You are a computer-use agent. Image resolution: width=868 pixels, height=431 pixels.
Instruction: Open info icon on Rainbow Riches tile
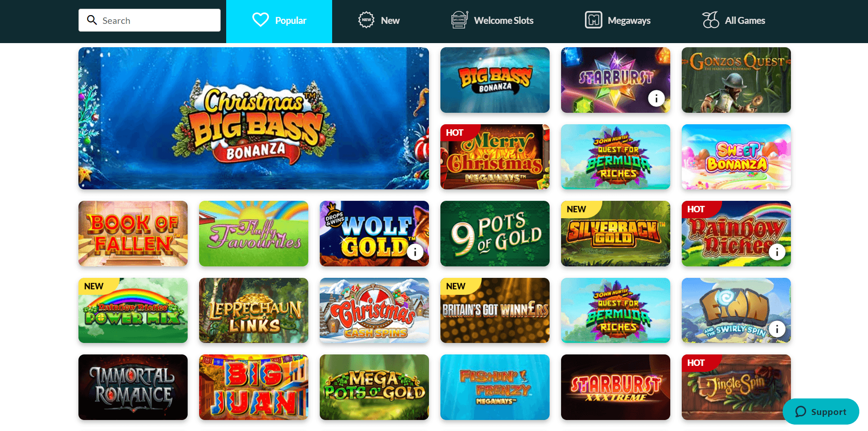777,252
